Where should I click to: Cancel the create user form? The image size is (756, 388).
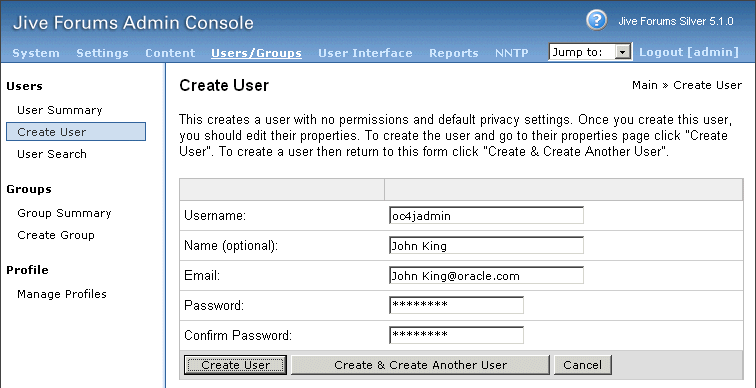tap(582, 365)
